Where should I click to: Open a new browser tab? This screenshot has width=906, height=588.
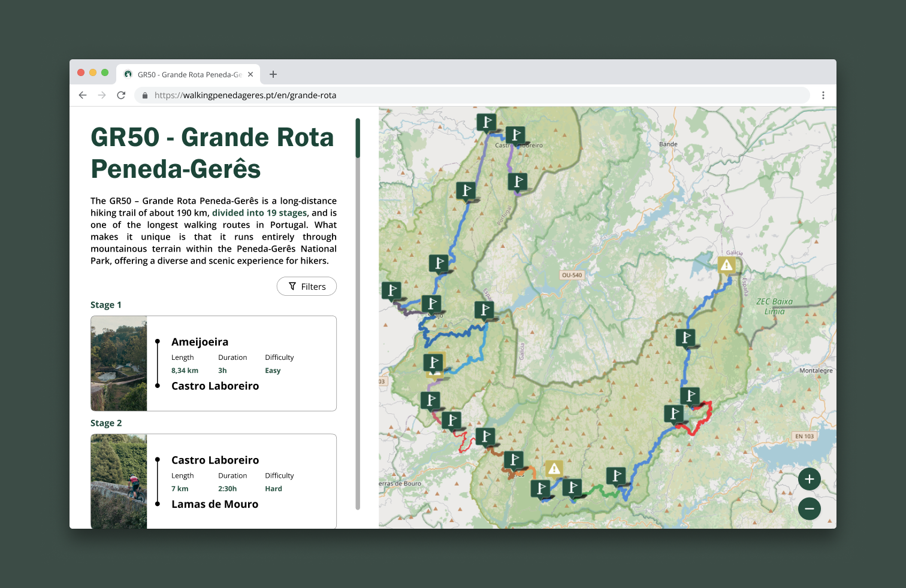(273, 74)
